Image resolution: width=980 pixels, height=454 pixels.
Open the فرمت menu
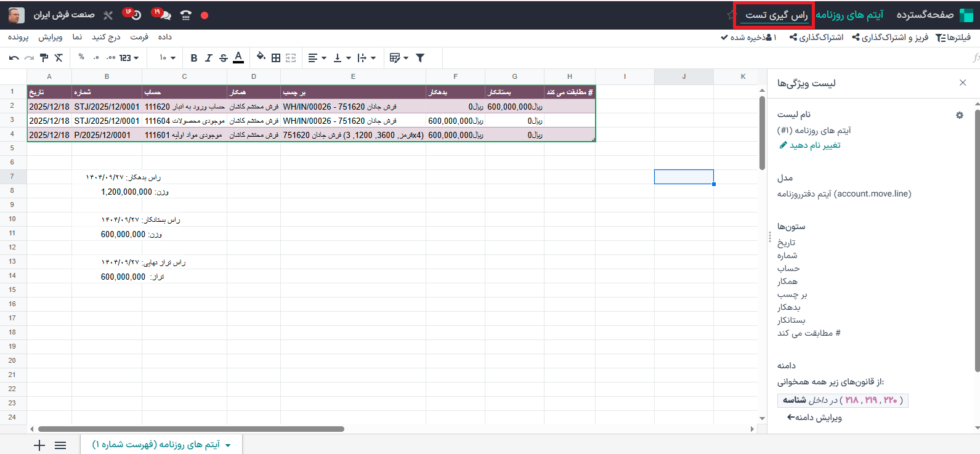point(139,37)
